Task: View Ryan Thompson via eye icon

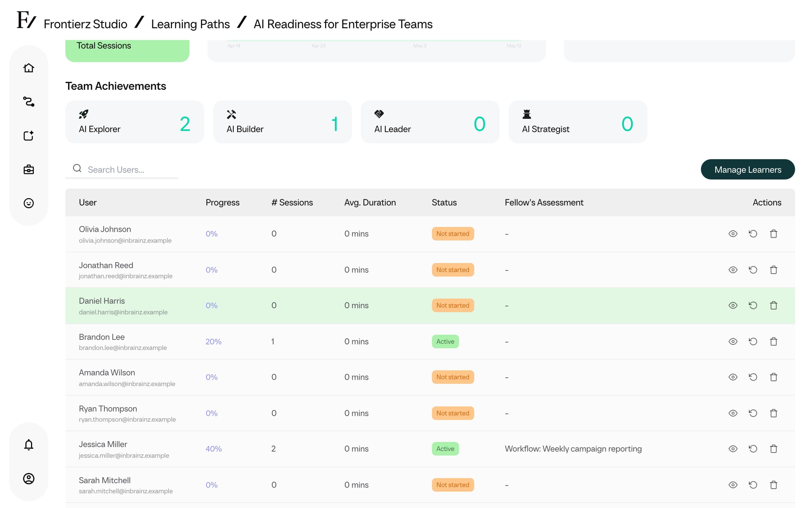Action: coord(733,413)
